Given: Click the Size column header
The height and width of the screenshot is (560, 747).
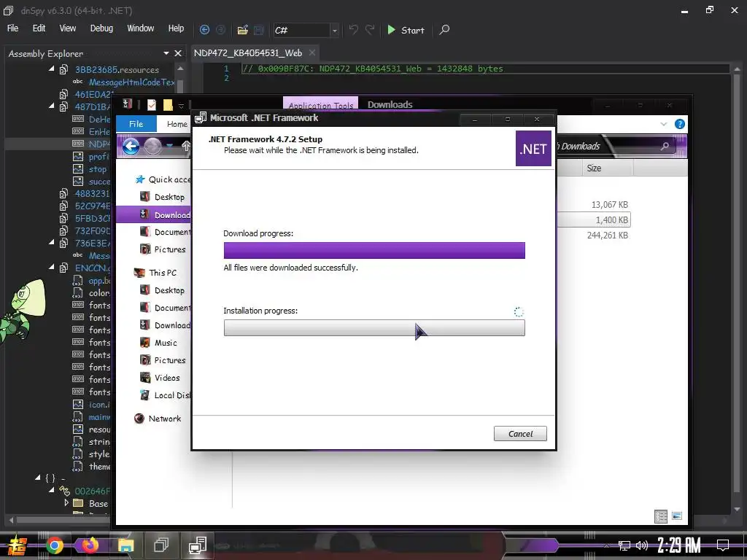Looking at the screenshot, I should click(x=608, y=168).
